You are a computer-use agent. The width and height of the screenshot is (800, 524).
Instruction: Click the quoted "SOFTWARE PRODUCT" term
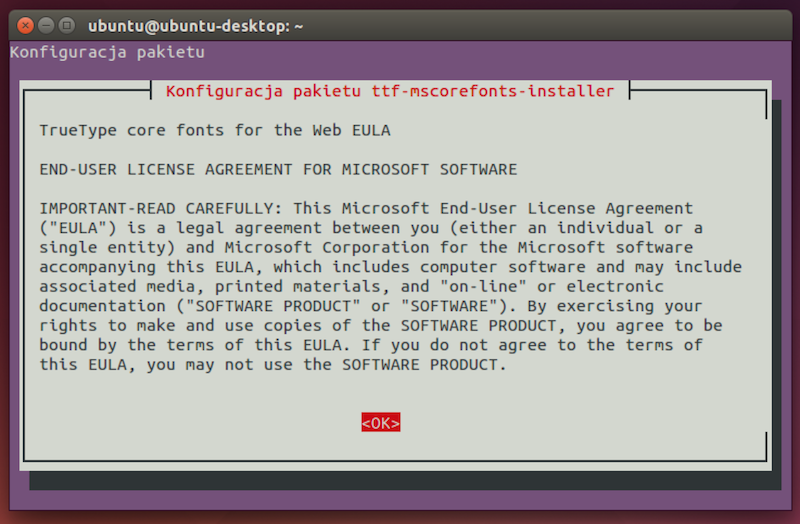(274, 306)
